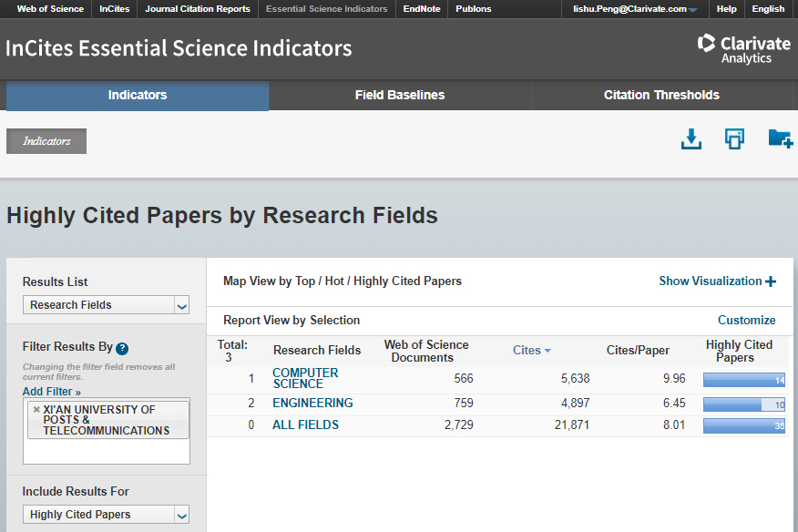
Task: Click the Report View by Selection heading
Action: (x=292, y=321)
